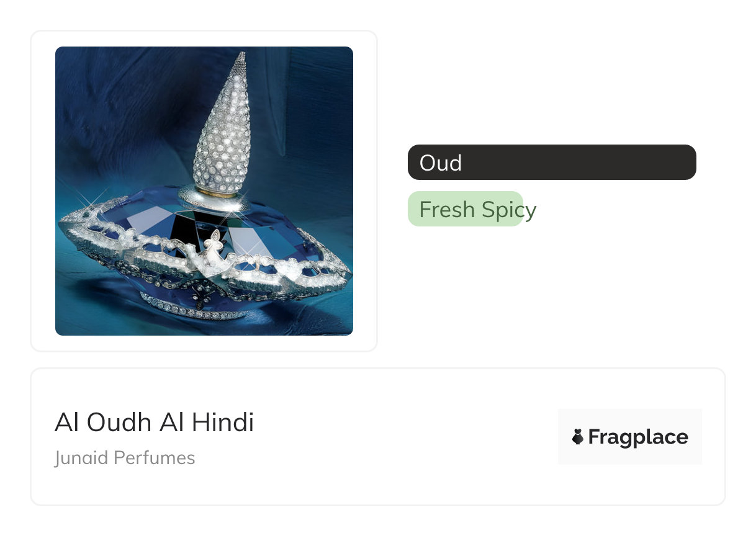Click the 'Oud' label text
756x536 pixels.
click(x=441, y=163)
